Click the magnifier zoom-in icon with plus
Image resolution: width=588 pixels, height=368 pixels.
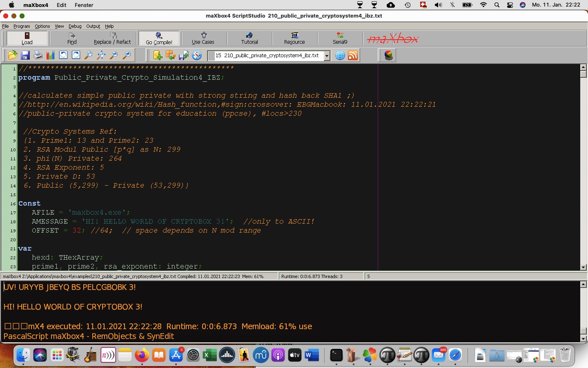point(127,55)
